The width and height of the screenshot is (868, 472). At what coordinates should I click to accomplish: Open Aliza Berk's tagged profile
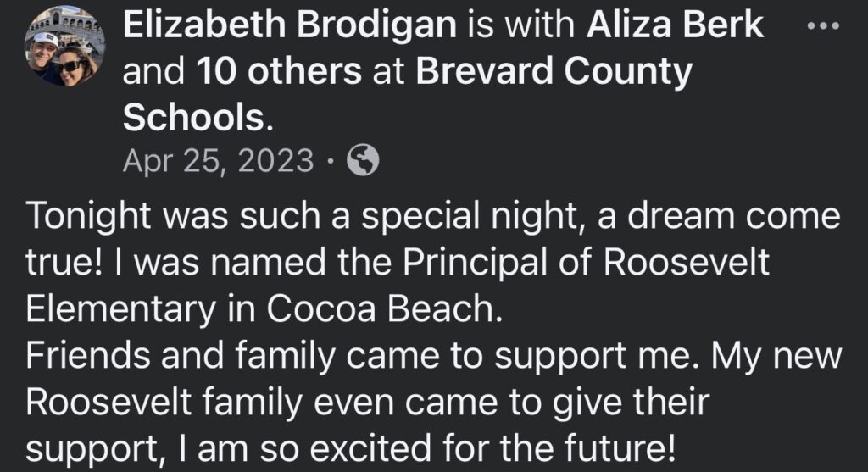click(x=675, y=27)
